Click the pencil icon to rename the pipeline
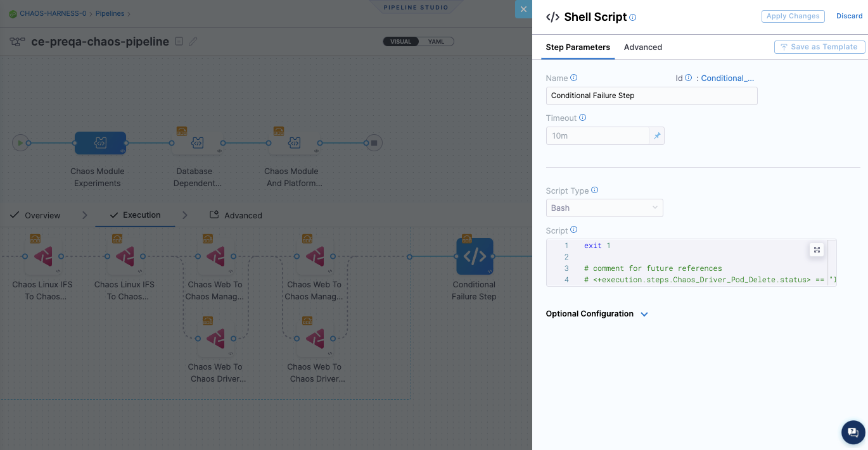The width and height of the screenshot is (868, 450). point(193,41)
